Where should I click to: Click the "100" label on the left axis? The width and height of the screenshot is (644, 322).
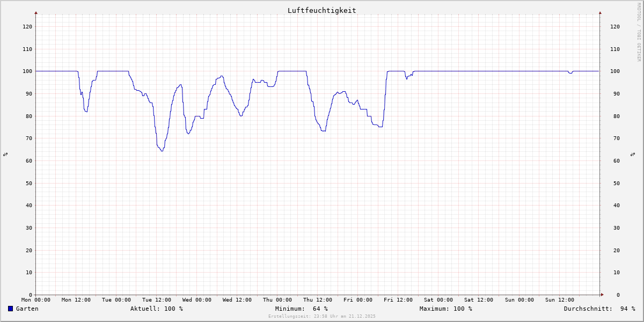[27, 71]
